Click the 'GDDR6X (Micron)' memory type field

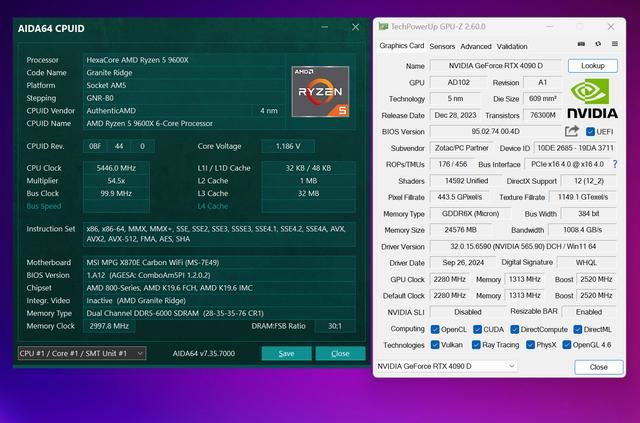(x=470, y=214)
